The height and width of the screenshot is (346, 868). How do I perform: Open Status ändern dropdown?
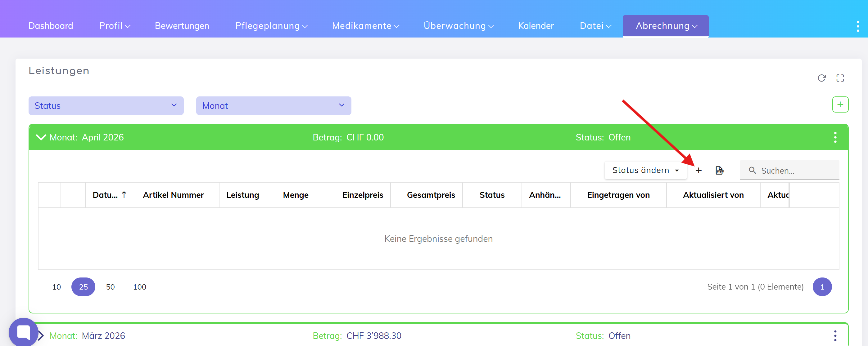tap(645, 170)
